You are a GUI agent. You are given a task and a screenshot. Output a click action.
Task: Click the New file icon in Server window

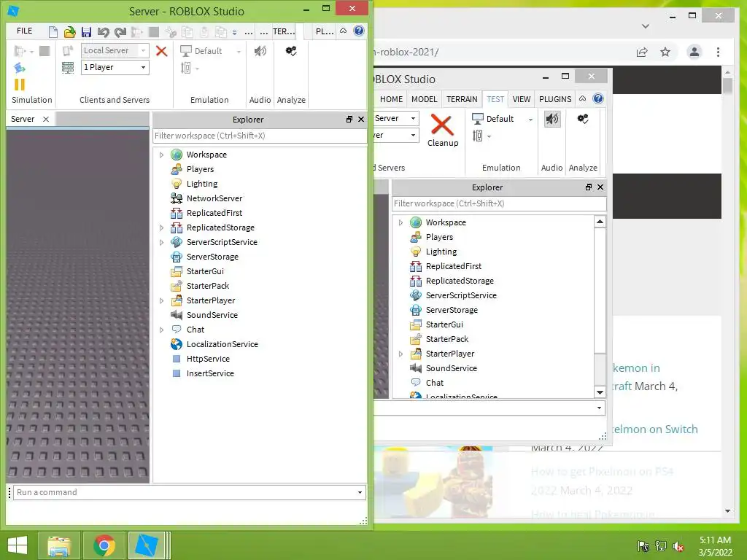coord(53,32)
